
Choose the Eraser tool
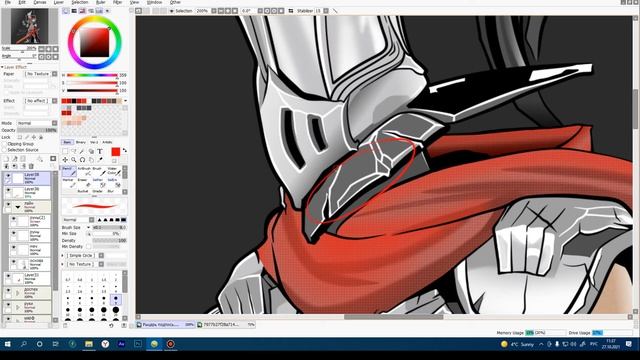(x=83, y=183)
